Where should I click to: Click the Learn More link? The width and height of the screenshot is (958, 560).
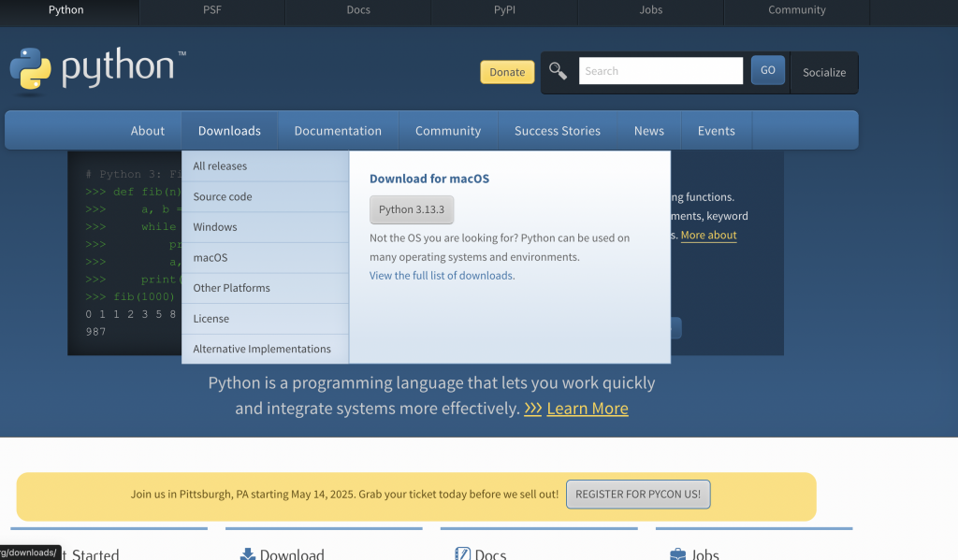(588, 409)
